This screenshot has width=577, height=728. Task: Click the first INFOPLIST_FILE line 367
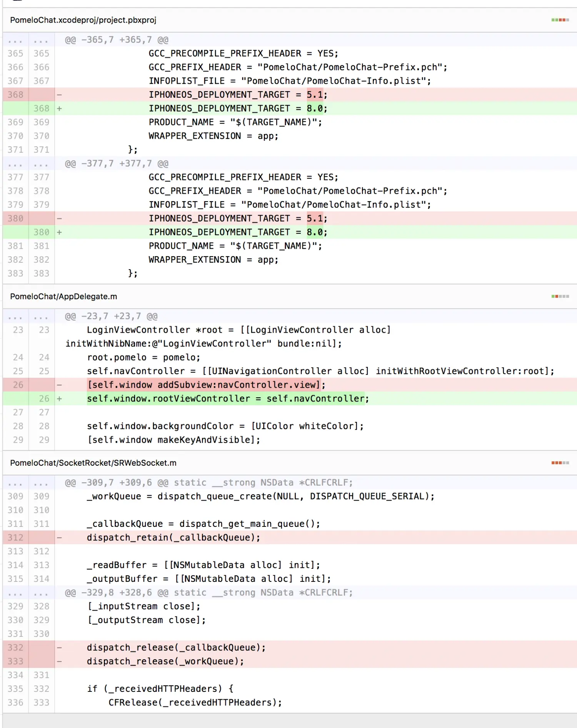(x=290, y=81)
